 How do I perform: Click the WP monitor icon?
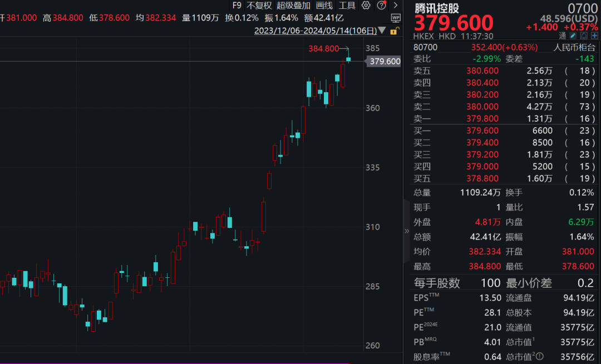[396, 18]
